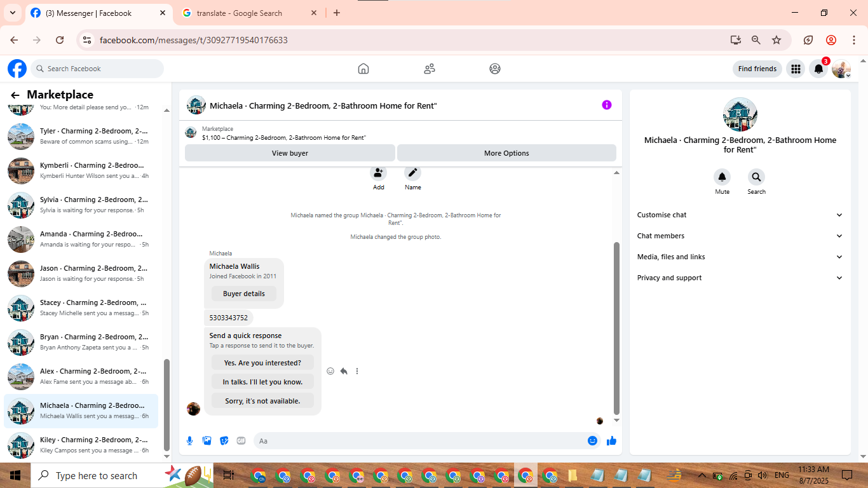Viewport: 868px width, 488px height.
Task: Open the Friends icon in top navigation
Action: tap(430, 69)
